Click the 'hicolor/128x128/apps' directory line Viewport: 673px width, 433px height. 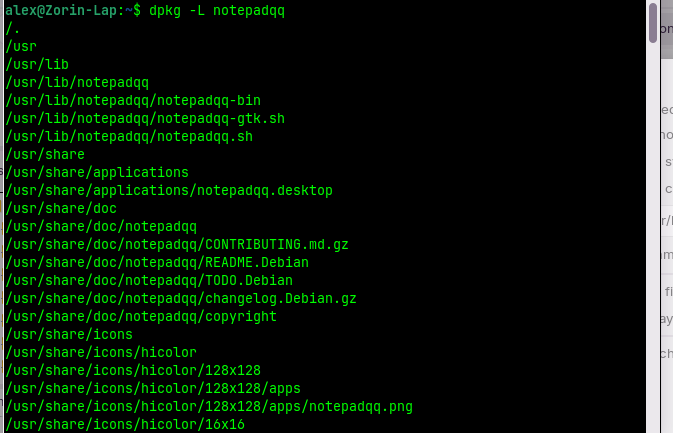click(153, 389)
